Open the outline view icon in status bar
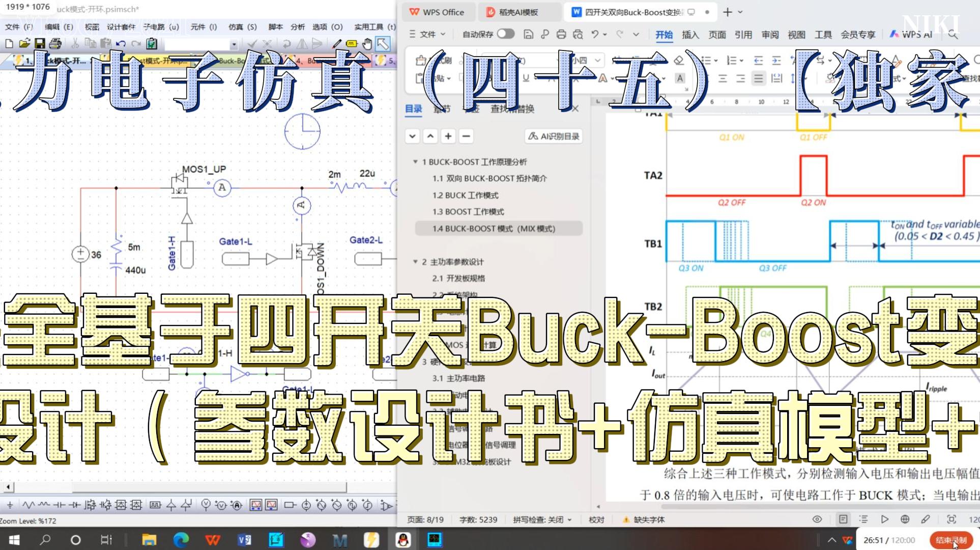This screenshot has width=980, height=550. point(863,519)
